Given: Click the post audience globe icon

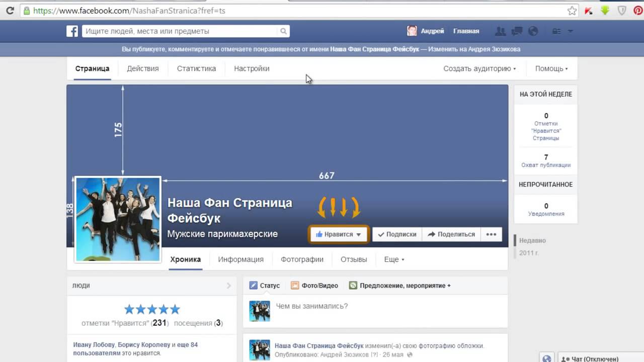Looking at the screenshot, I should 410,354.
